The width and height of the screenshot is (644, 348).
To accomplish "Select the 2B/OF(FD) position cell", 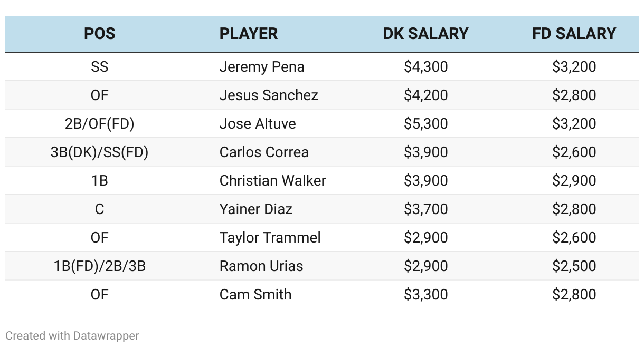I will coord(99,124).
